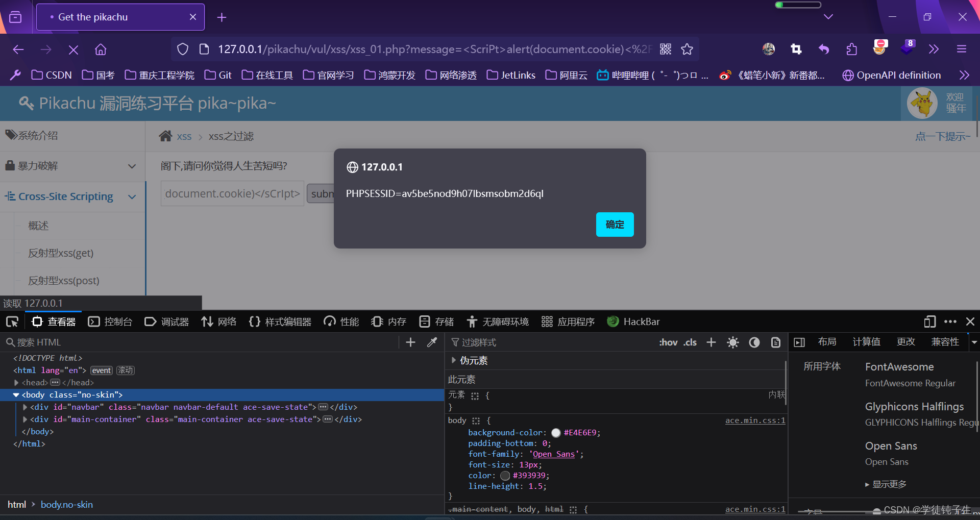Image resolution: width=980 pixels, height=520 pixels.
Task: Expand the main-container div node
Action: pyautogui.click(x=25, y=419)
